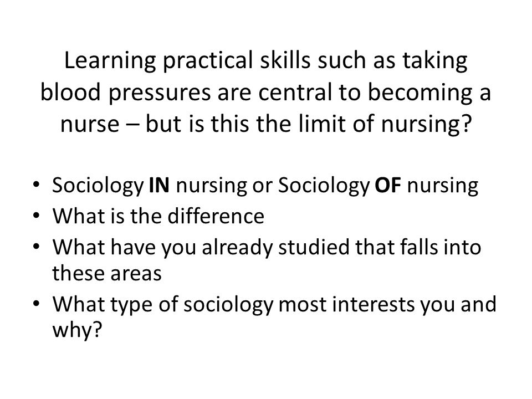The image size is (532, 399).
Task: Click the bullet before What is the difference
Action: [x=37, y=216]
